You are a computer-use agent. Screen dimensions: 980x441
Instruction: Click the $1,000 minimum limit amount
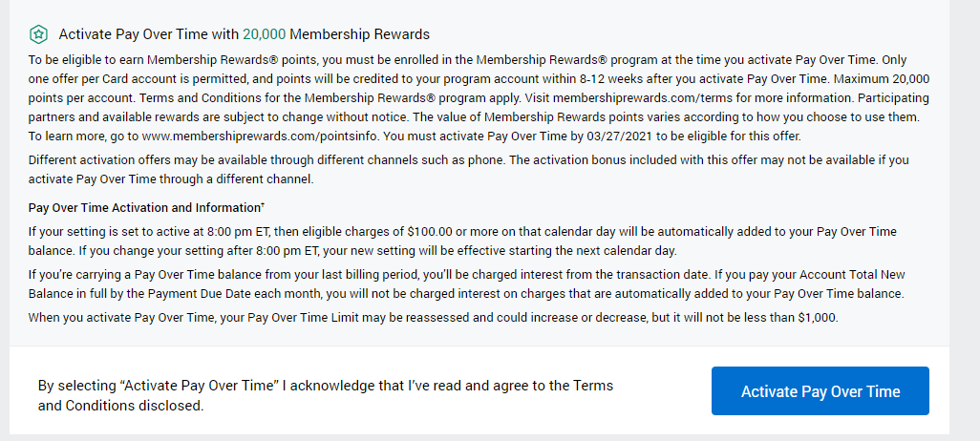817,317
